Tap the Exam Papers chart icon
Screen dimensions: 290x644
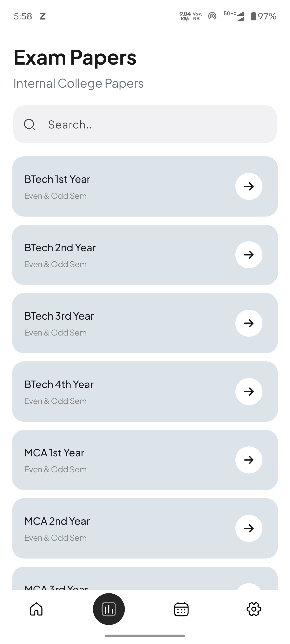[109, 609]
